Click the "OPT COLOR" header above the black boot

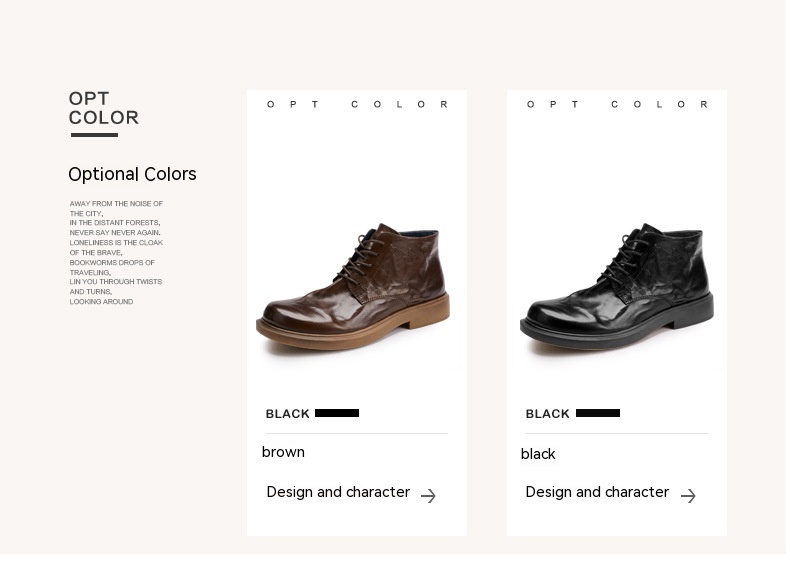[618, 104]
